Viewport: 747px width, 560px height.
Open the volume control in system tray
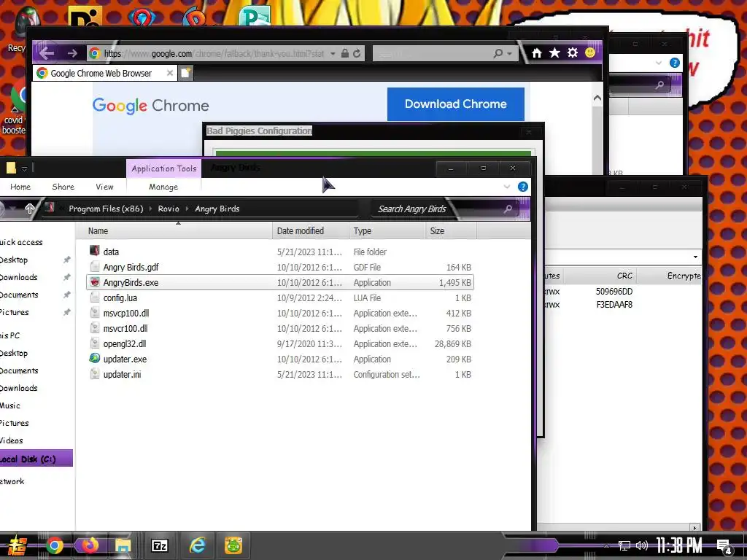[x=642, y=545]
